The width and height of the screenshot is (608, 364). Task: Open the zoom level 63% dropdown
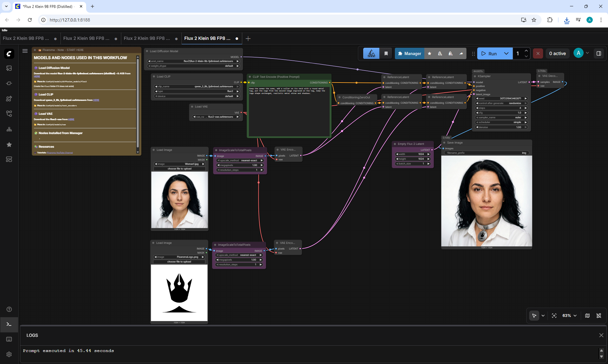tap(569, 316)
